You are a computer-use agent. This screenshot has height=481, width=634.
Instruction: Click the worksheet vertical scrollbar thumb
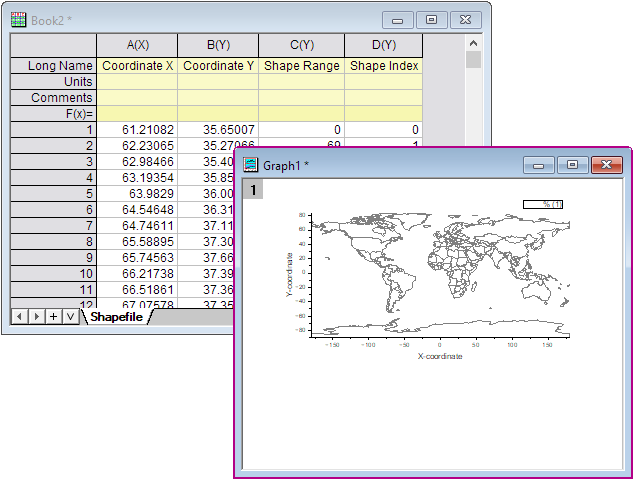coord(473,60)
